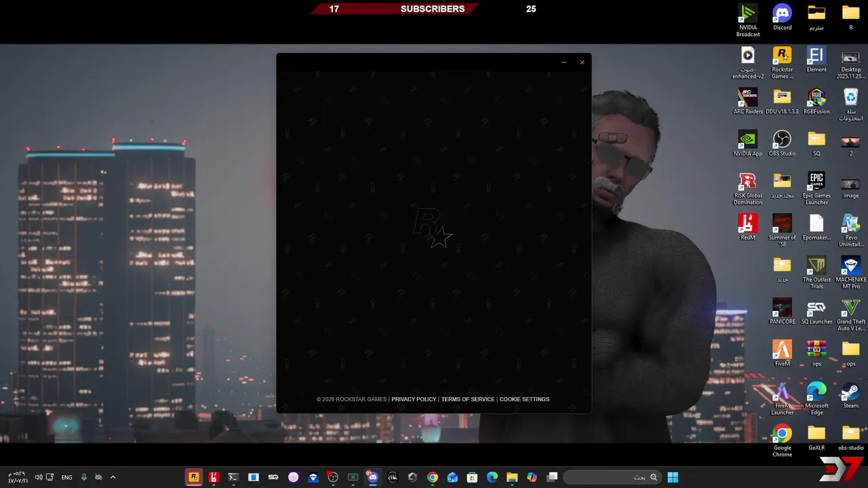Open the NVIDIA Broadcast desktop shortcut
Image resolution: width=868 pixels, height=488 pixels.
748,20
